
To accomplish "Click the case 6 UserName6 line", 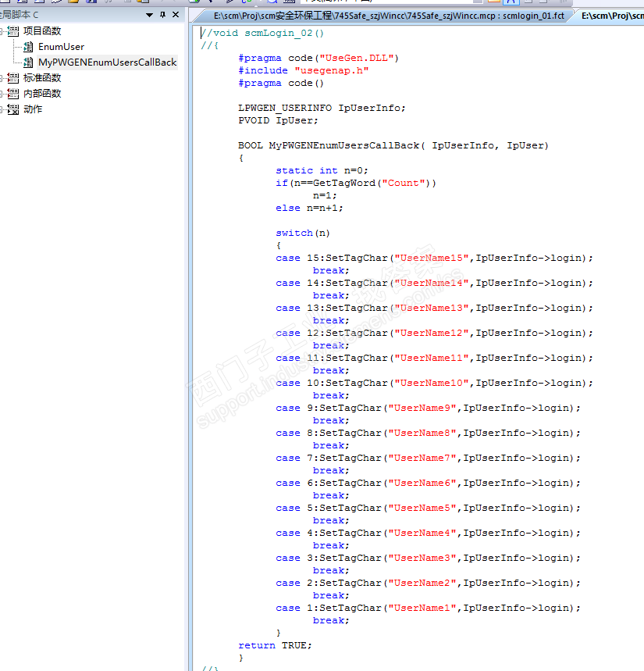I will tap(428, 484).
